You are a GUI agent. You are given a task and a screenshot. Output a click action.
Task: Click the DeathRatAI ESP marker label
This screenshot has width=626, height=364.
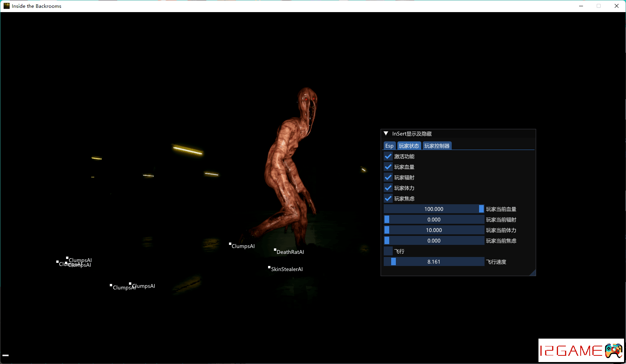click(290, 252)
